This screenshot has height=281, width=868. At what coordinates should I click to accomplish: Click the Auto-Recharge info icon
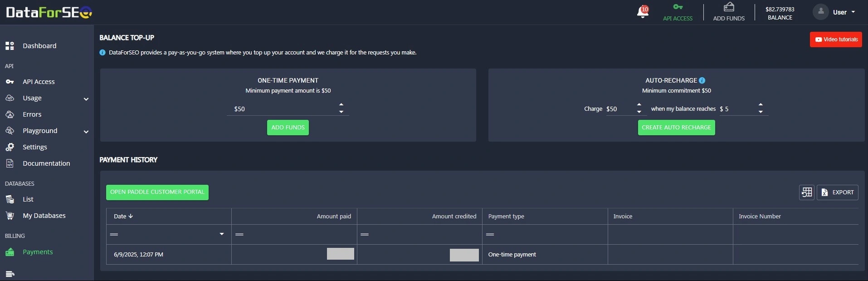(x=702, y=80)
